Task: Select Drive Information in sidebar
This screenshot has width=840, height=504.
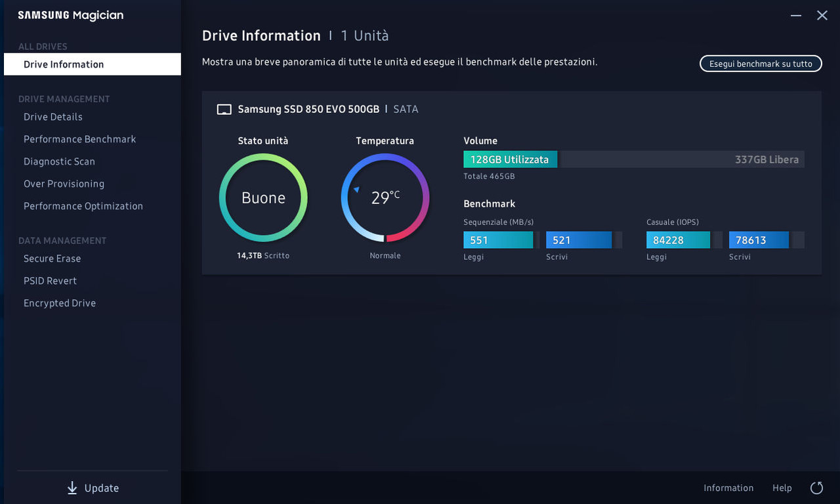Action: (x=93, y=64)
